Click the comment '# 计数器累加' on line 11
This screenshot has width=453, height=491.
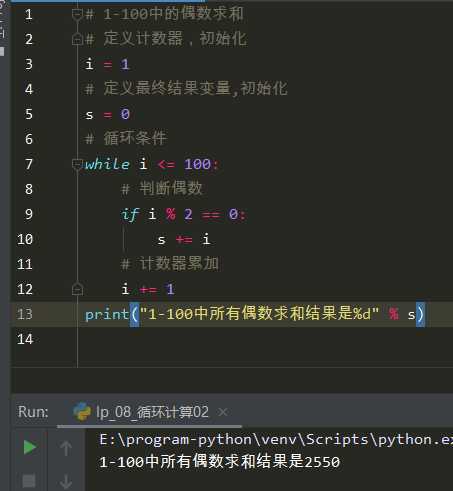(170, 264)
